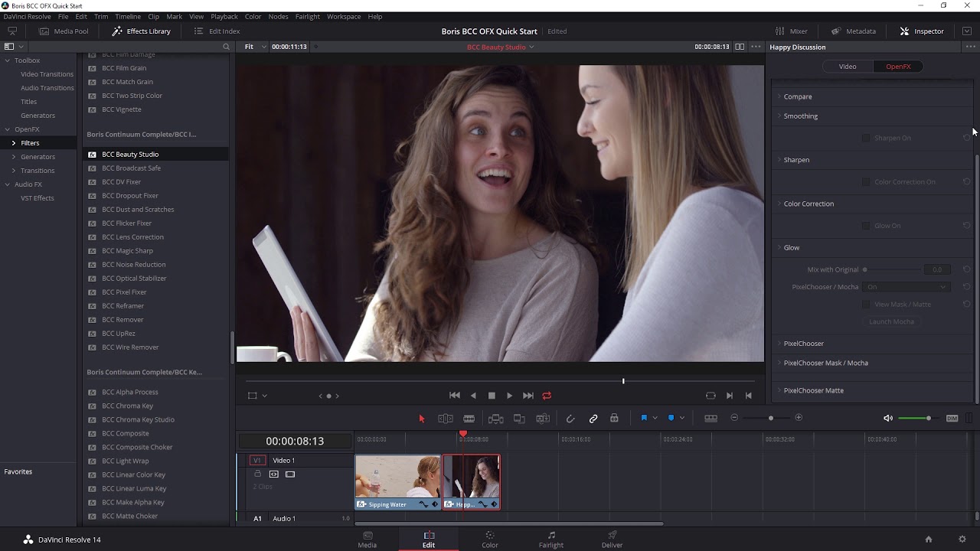The width and height of the screenshot is (980, 551).
Task: Switch to the Video inspector tab
Action: [x=848, y=67]
